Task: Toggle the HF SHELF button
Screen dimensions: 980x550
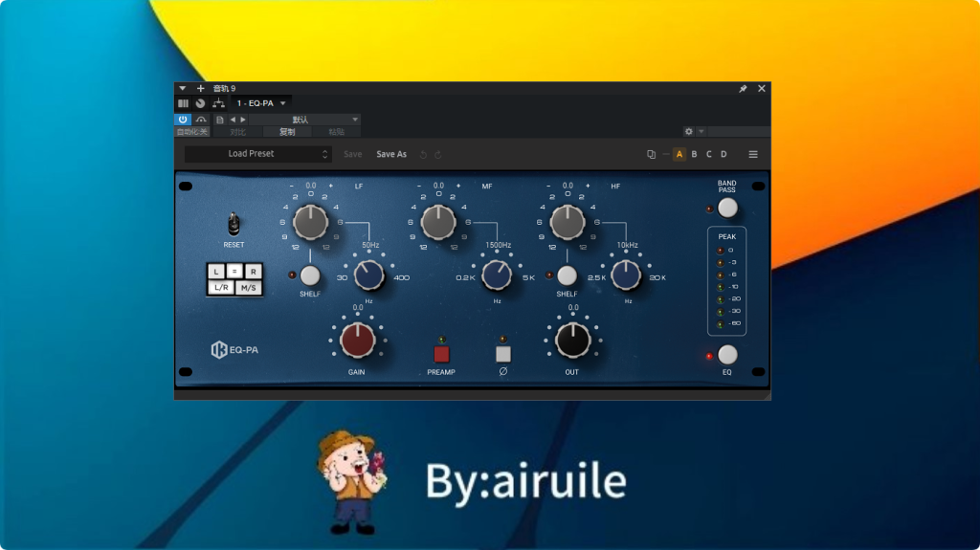Action: pyautogui.click(x=567, y=275)
